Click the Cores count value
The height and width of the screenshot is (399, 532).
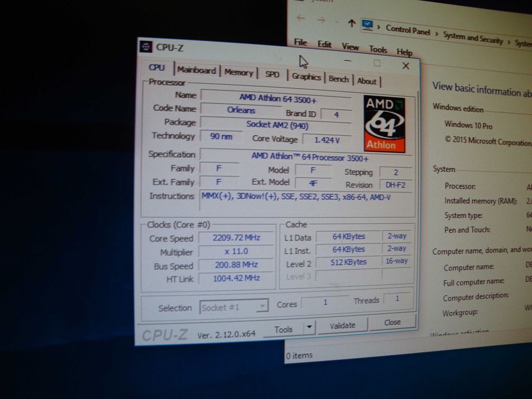(324, 302)
